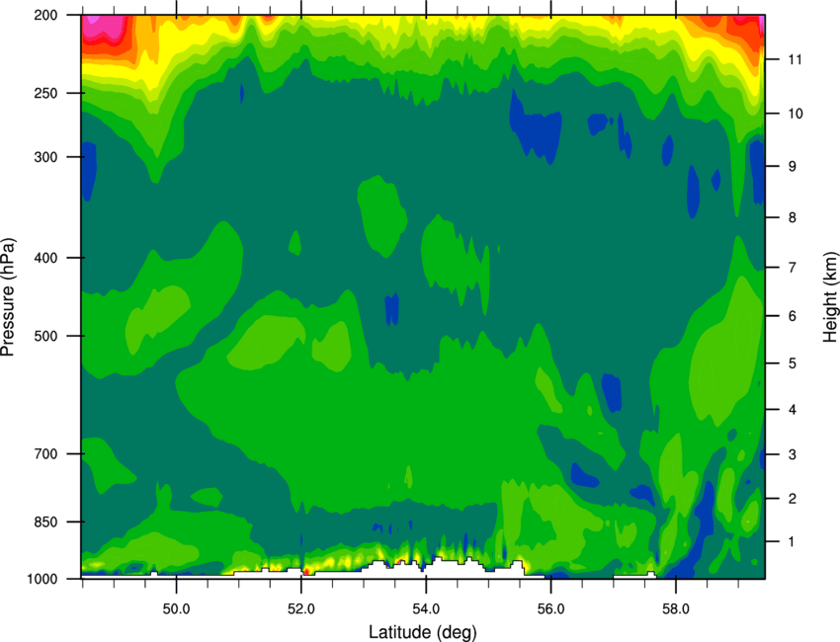The width and height of the screenshot is (840, 642).
Task: Click the 1 km height label
Action: pyautogui.click(x=793, y=542)
